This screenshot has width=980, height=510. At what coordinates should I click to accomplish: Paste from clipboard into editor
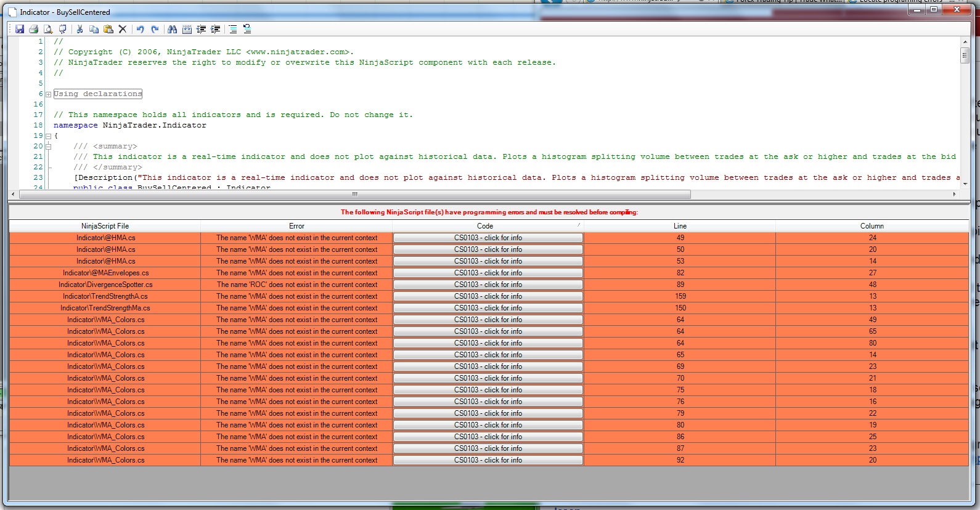click(x=108, y=29)
